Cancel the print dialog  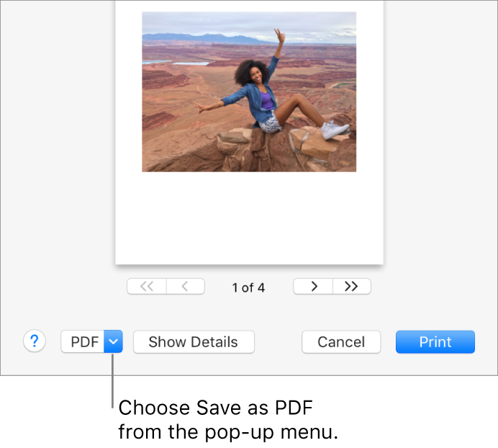click(341, 342)
